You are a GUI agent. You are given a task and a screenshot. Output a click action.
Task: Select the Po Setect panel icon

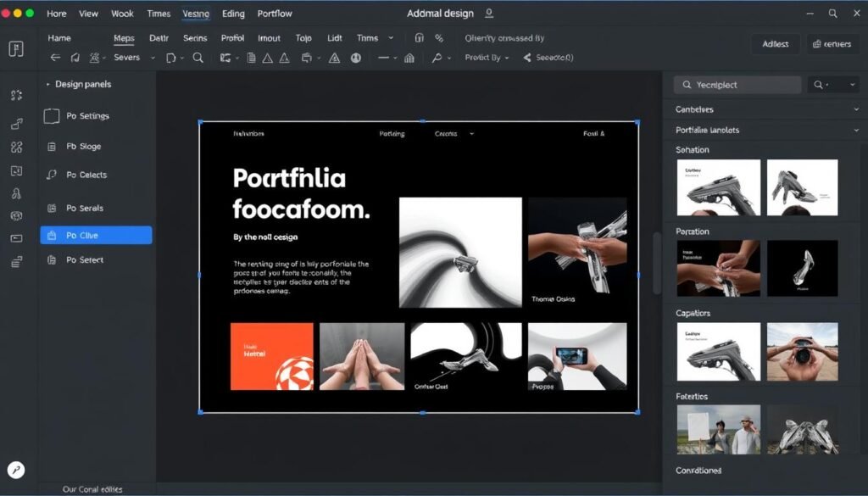click(52, 260)
